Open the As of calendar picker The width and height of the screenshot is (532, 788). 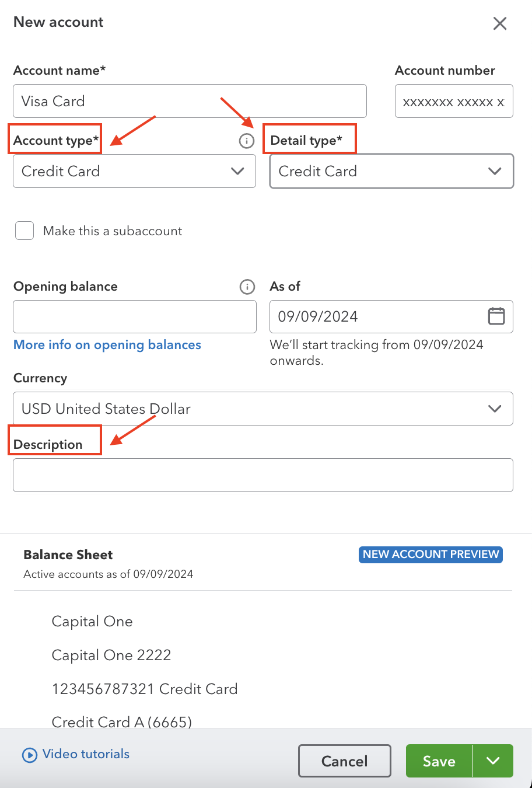(496, 316)
